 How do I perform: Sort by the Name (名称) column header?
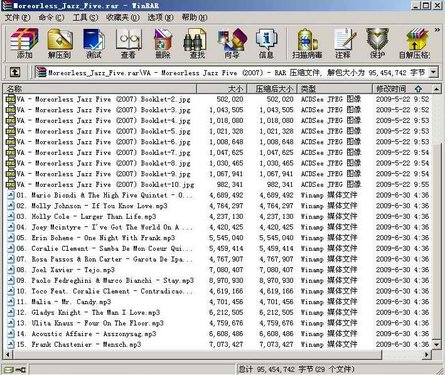[x=100, y=89]
